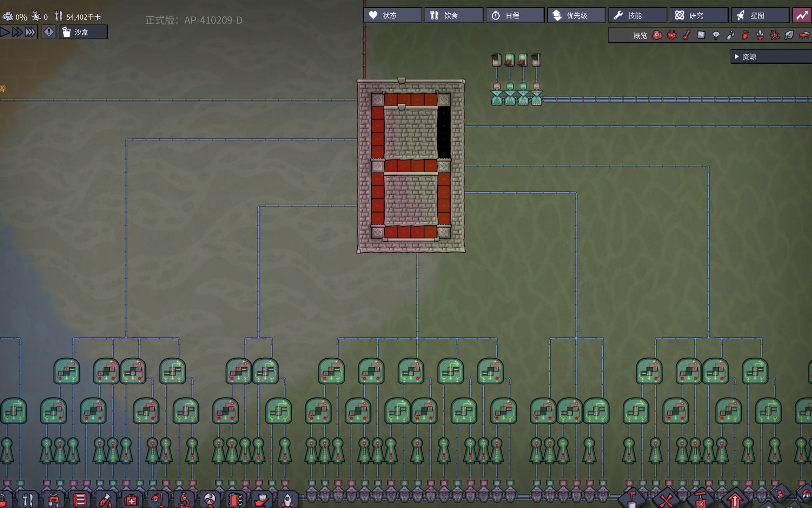Open the Temperature overlay thermometer icon
Image resolution: width=812 pixels, height=508 pixels.
pos(686,35)
